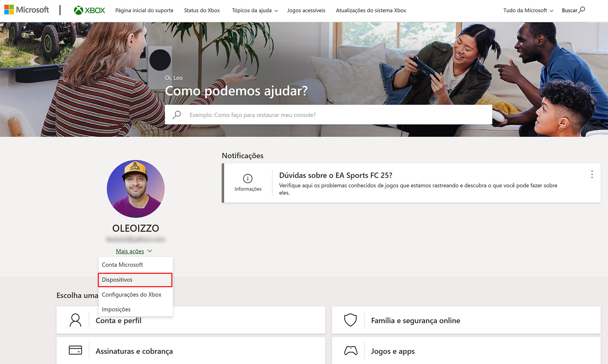This screenshot has width=608, height=364.
Task: Go to Status do Xbox
Action: [x=202, y=10]
